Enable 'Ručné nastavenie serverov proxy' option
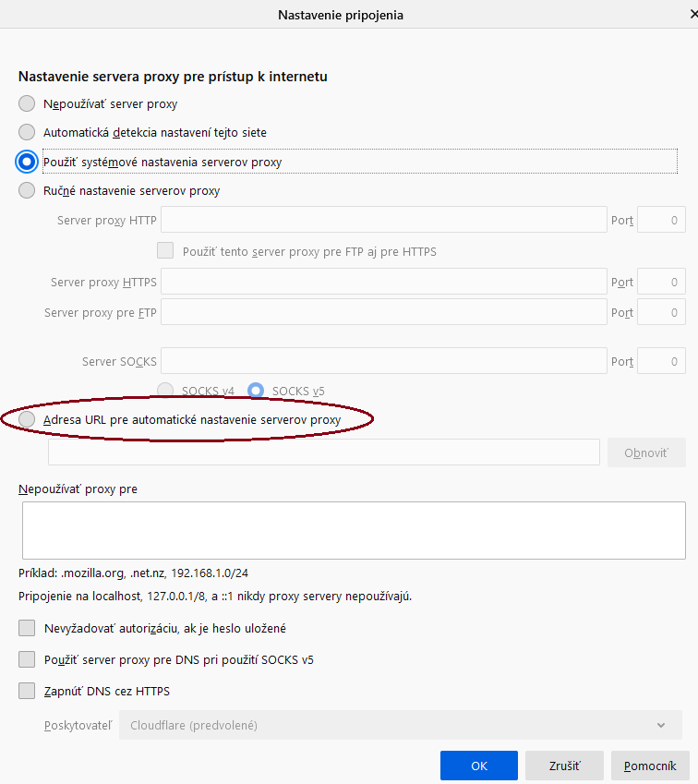 [x=27, y=190]
